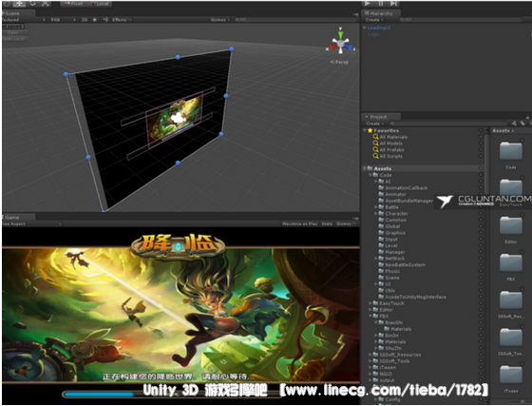Toggle scene audio speaker icon
Image resolution: width=532 pixels, height=406 pixels.
pos(105,20)
